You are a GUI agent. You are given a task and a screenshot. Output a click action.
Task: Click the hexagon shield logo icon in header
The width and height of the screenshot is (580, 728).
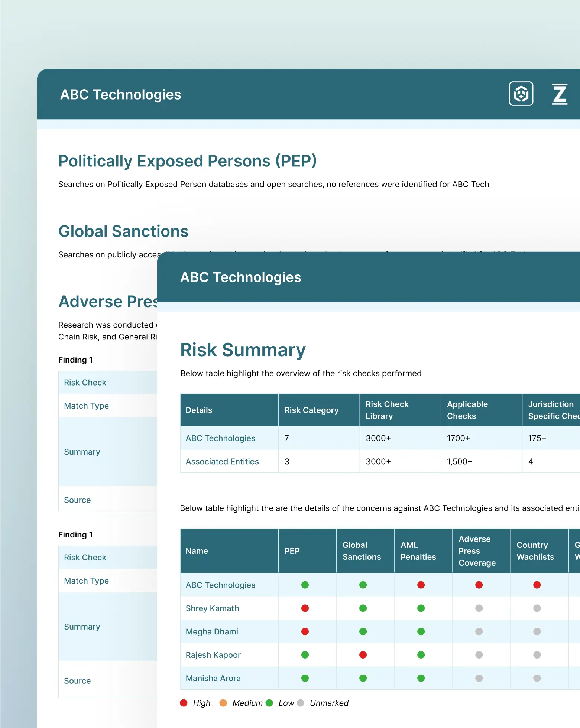point(521,94)
